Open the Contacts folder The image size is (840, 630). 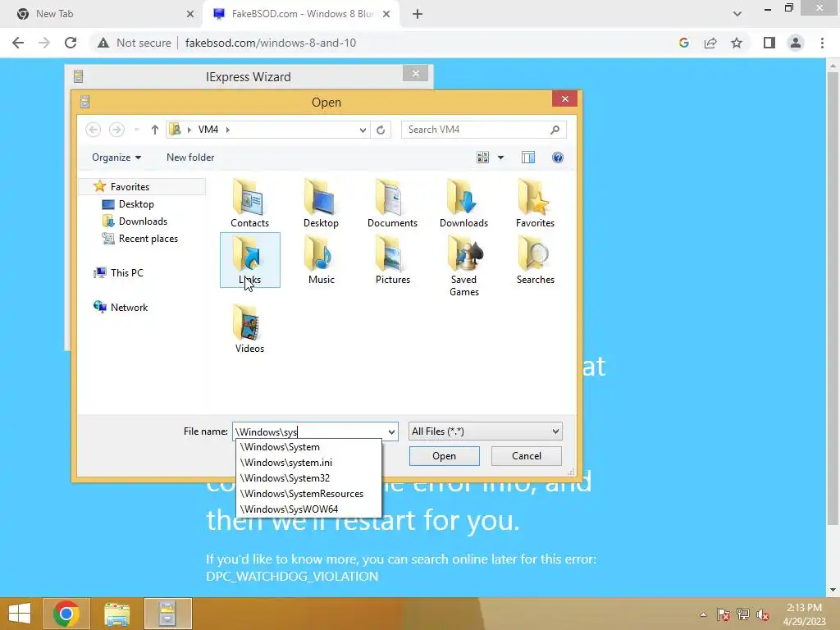click(249, 203)
